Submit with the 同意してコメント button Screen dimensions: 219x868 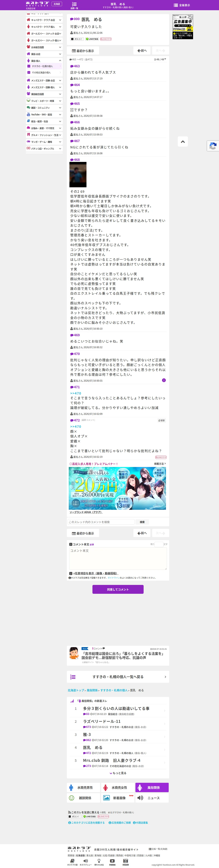[x=118, y=589]
